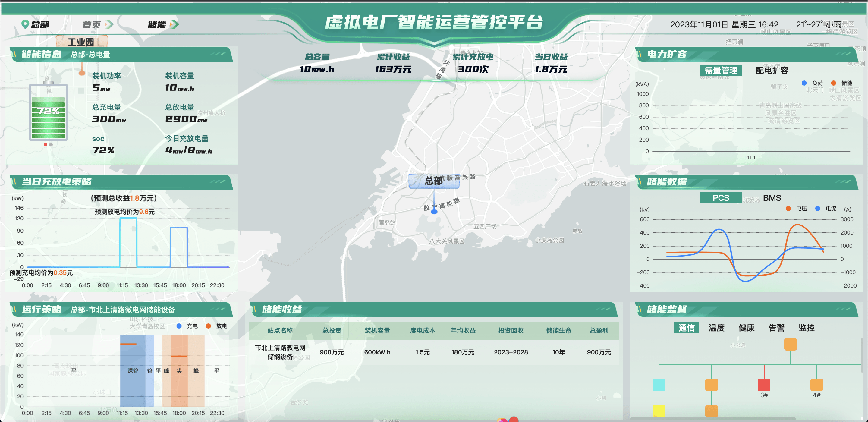The image size is (868, 422).
Task: Open the 健康 tab in 储能监督
Action: [x=746, y=328]
